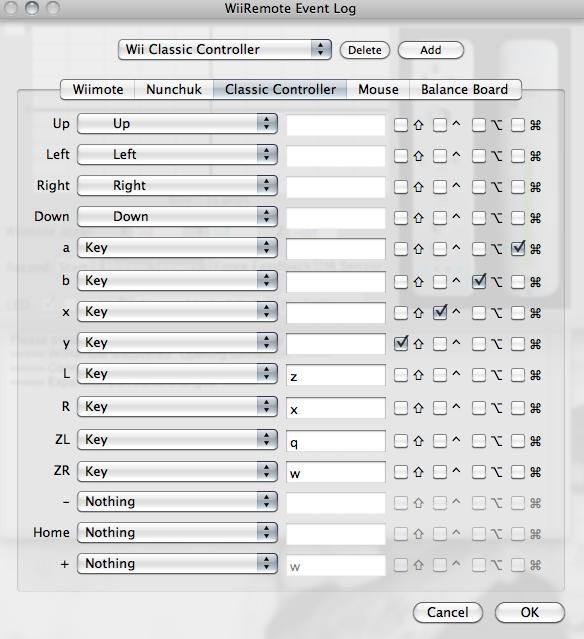Enable the Command checkbox in the b row

coord(518,282)
